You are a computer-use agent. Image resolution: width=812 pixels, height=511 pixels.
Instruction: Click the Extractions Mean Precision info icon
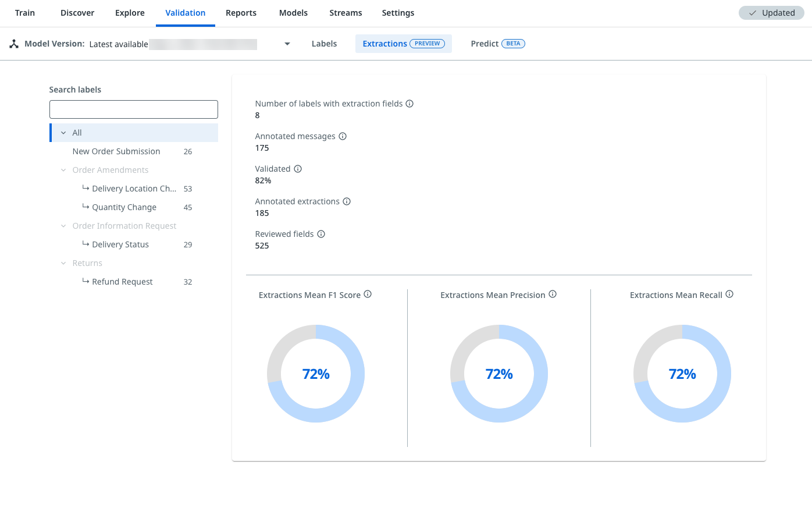point(552,294)
